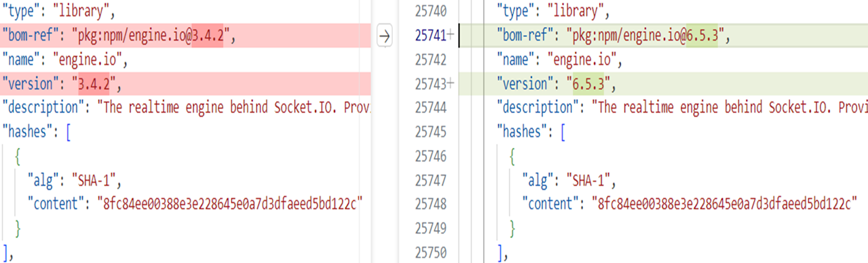Screen dimensions: 868x263
Task: Click the content hash on line 25748
Action: click(724, 204)
